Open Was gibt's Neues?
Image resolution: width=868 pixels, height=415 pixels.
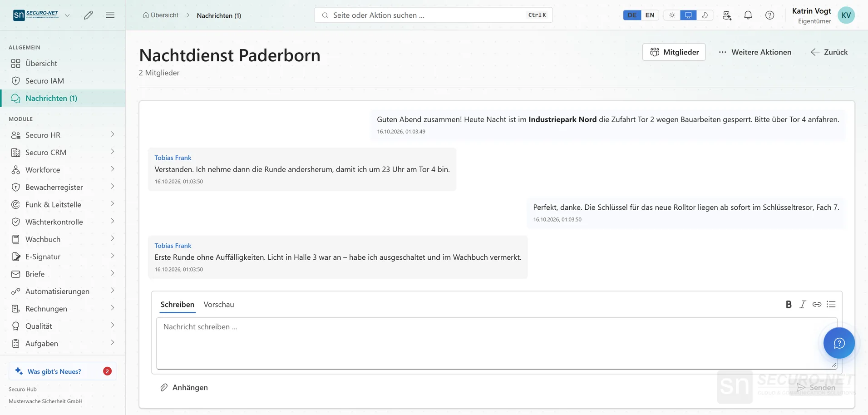tap(63, 371)
